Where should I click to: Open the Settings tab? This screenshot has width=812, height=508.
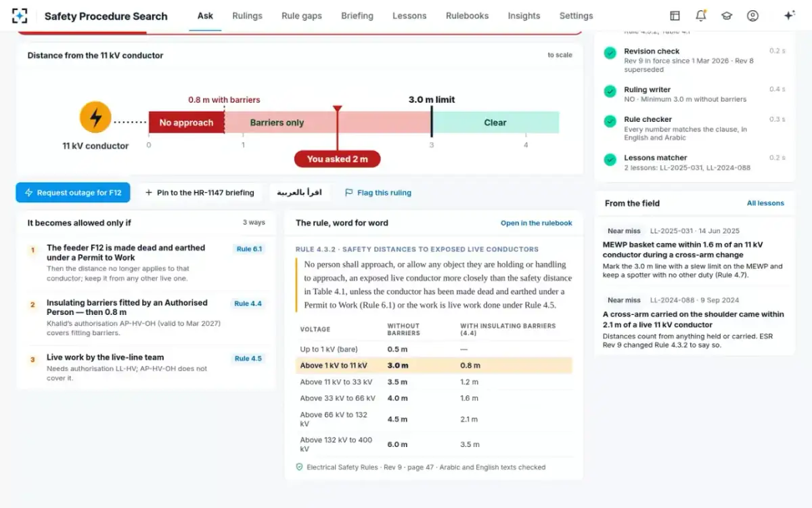click(x=576, y=16)
